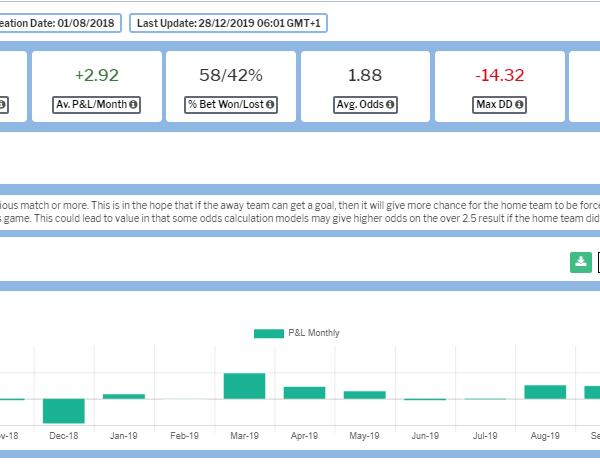
Task: Click the Creation Date box
Action: click(60, 22)
